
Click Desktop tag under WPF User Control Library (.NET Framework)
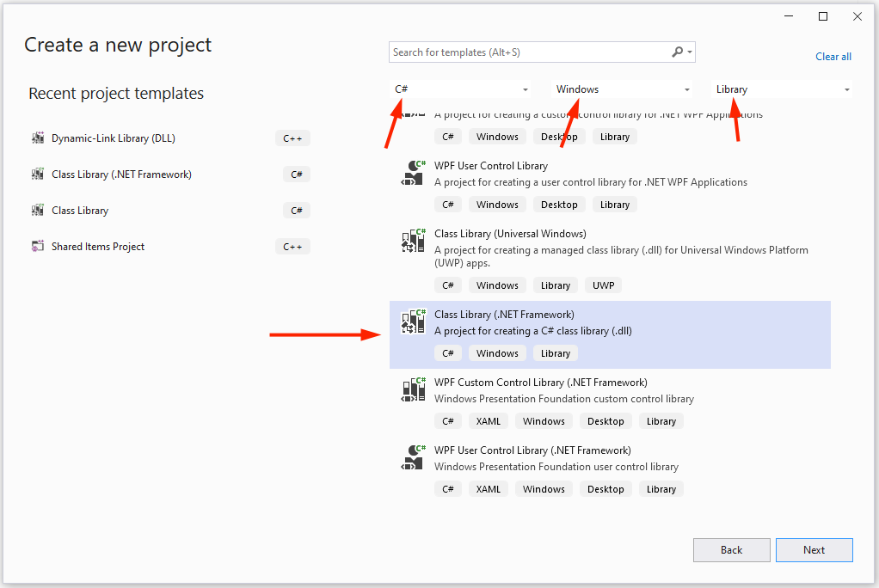tap(605, 489)
